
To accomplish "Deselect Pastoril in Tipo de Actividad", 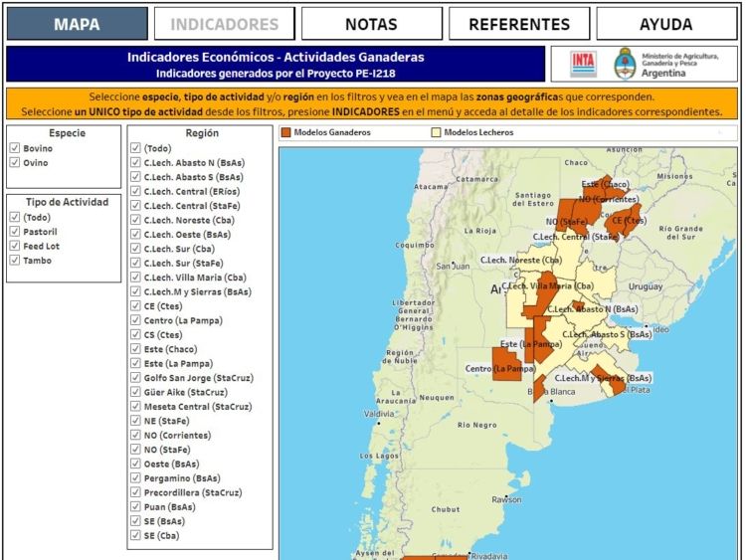I will (15, 232).
